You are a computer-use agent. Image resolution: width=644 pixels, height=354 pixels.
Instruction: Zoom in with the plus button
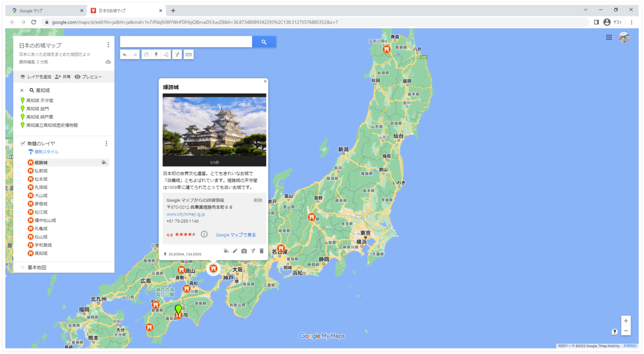point(626,321)
